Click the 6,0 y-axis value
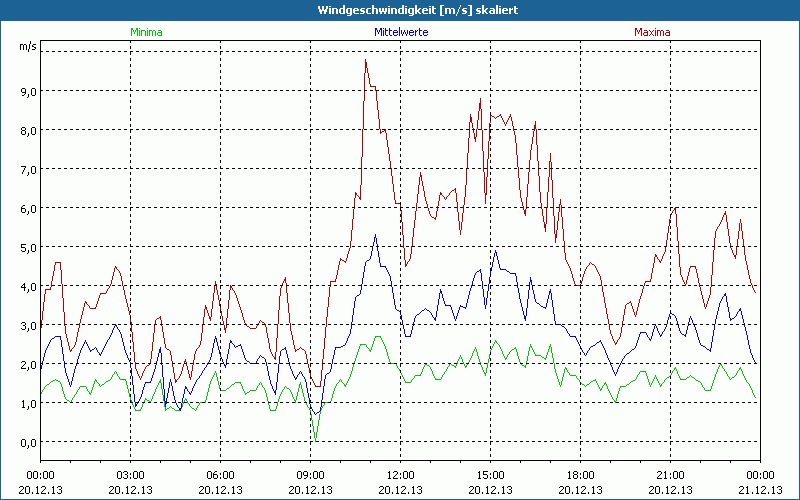 tap(28, 208)
